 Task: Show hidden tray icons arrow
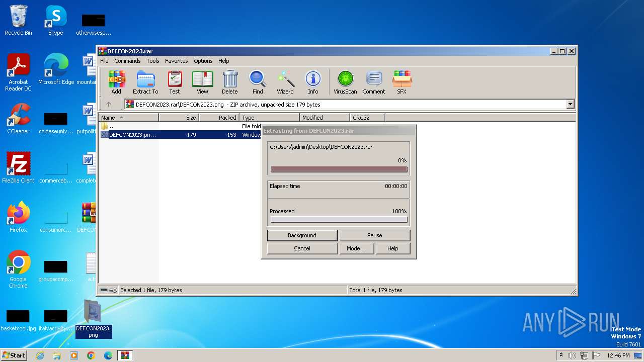[561, 355]
